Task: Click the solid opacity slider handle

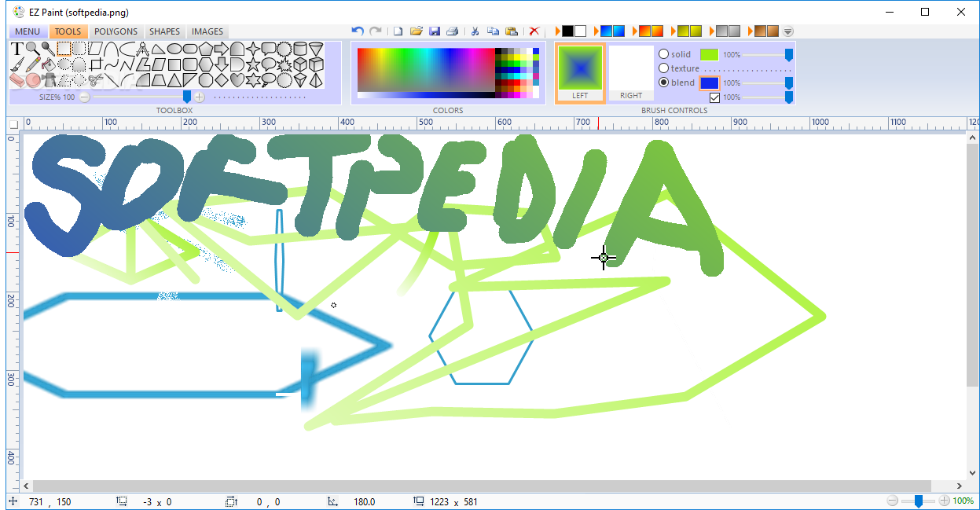Action: coord(789,55)
